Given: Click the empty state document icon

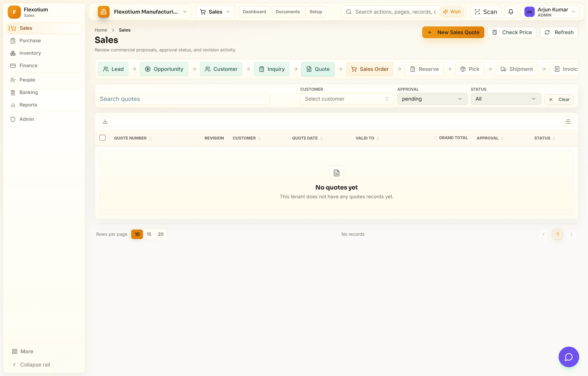Looking at the screenshot, I should point(336,173).
